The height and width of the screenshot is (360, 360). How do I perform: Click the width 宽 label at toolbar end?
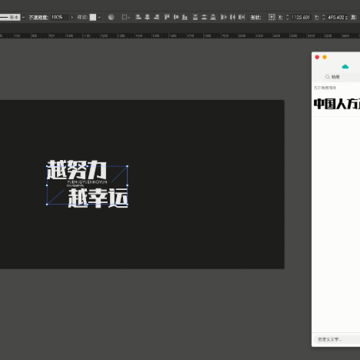[x=353, y=17]
